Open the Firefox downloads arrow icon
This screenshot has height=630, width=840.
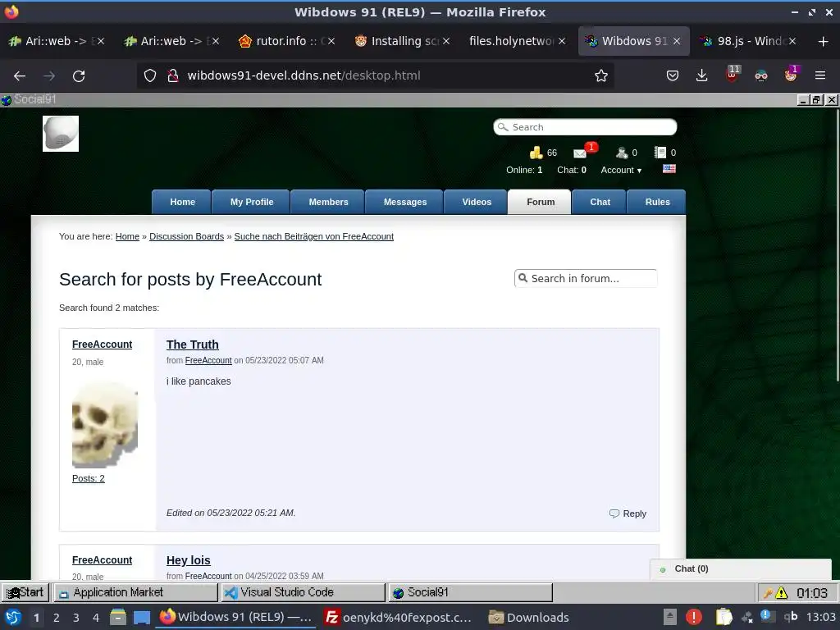(701, 75)
